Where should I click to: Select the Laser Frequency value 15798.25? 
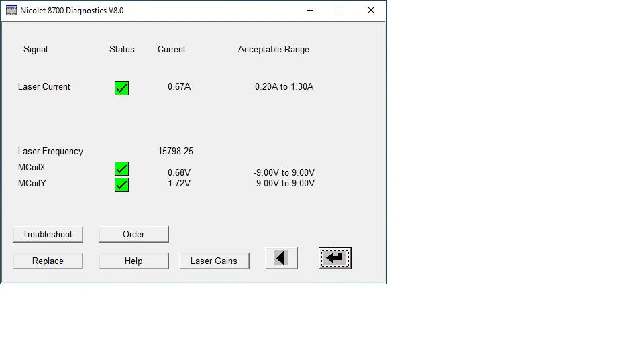pyautogui.click(x=176, y=152)
